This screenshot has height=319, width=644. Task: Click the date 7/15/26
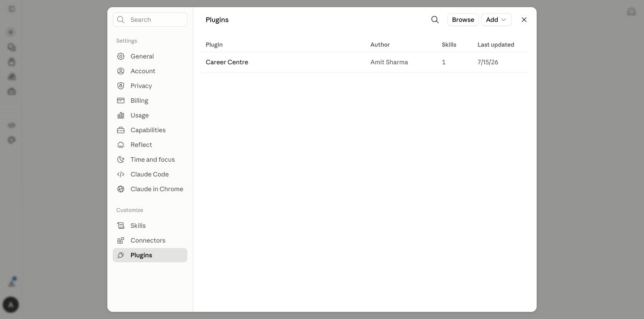[x=488, y=62]
